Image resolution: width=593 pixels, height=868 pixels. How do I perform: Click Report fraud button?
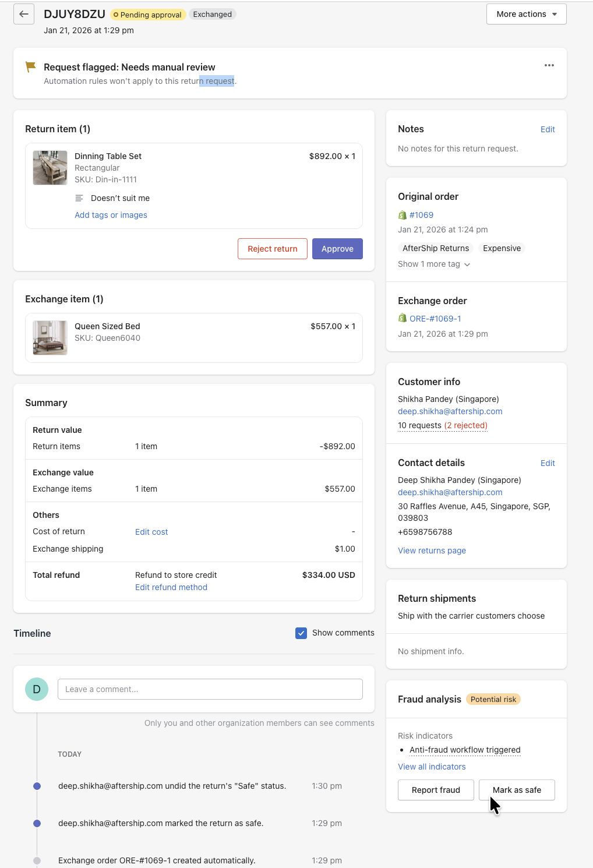(436, 790)
